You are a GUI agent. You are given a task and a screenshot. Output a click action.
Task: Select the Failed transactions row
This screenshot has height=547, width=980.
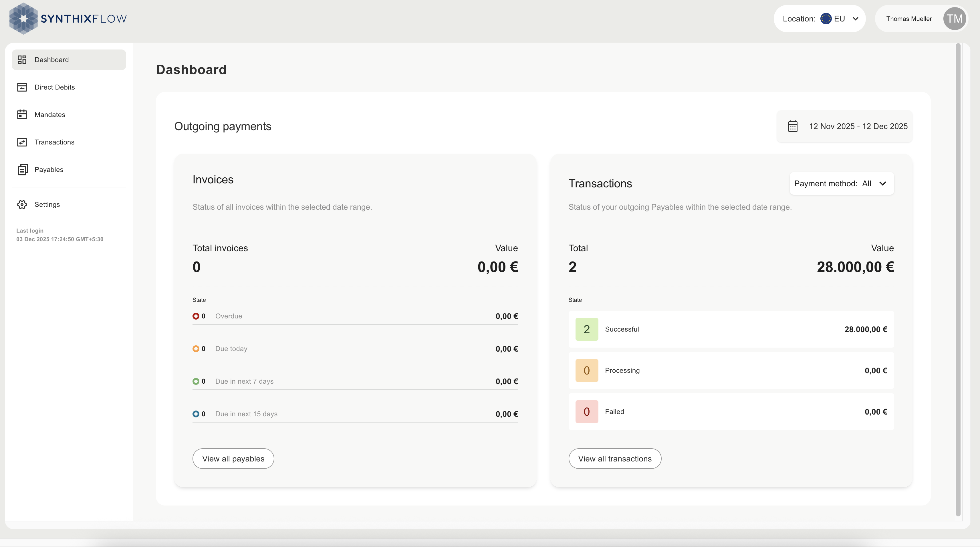click(731, 412)
